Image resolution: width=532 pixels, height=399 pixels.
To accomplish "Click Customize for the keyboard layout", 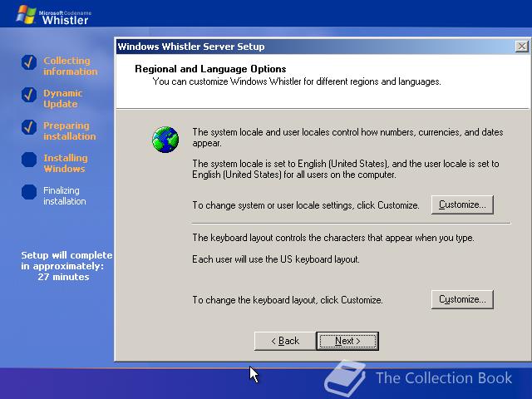I will pos(462,299).
